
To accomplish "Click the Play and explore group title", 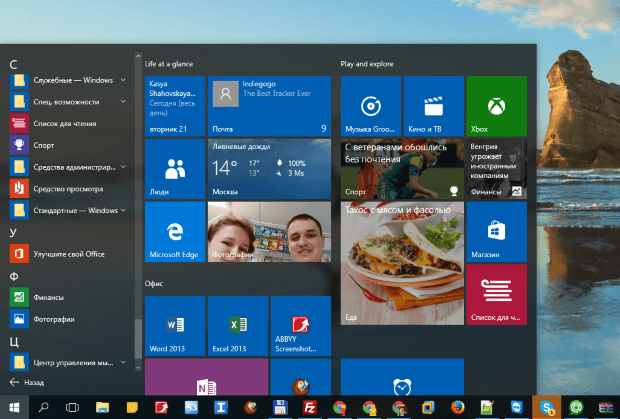I will [x=367, y=64].
